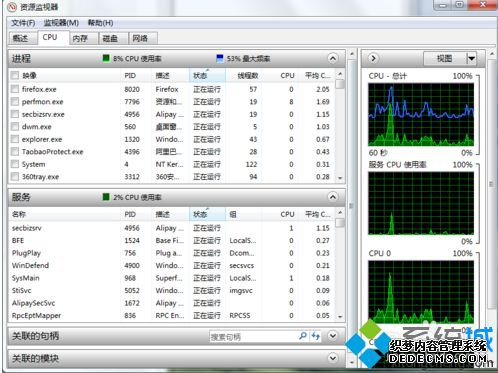
Task: Click the refresh icon beside handles search
Action: [x=316, y=336]
